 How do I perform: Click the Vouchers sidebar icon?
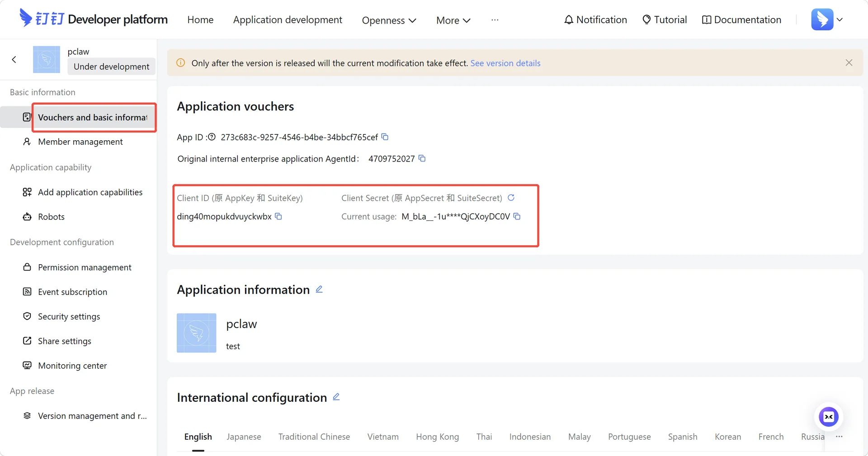coord(27,117)
